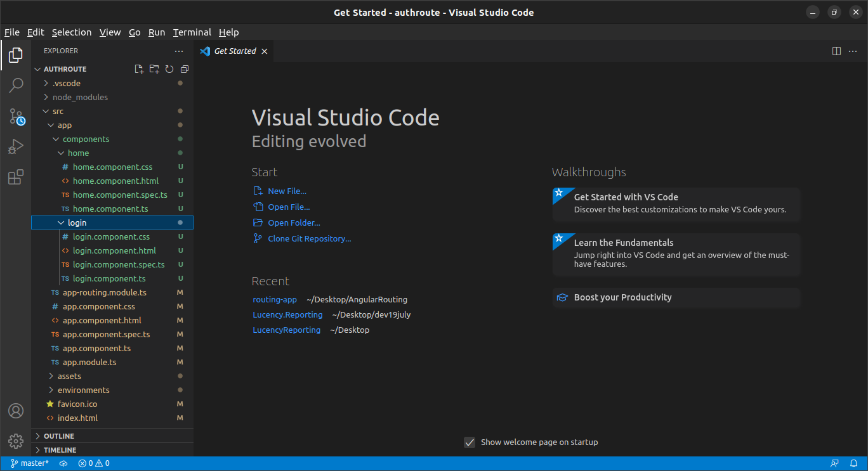Click the master branch indicator in status bar
Image resolution: width=868 pixels, height=471 pixels.
(30, 463)
